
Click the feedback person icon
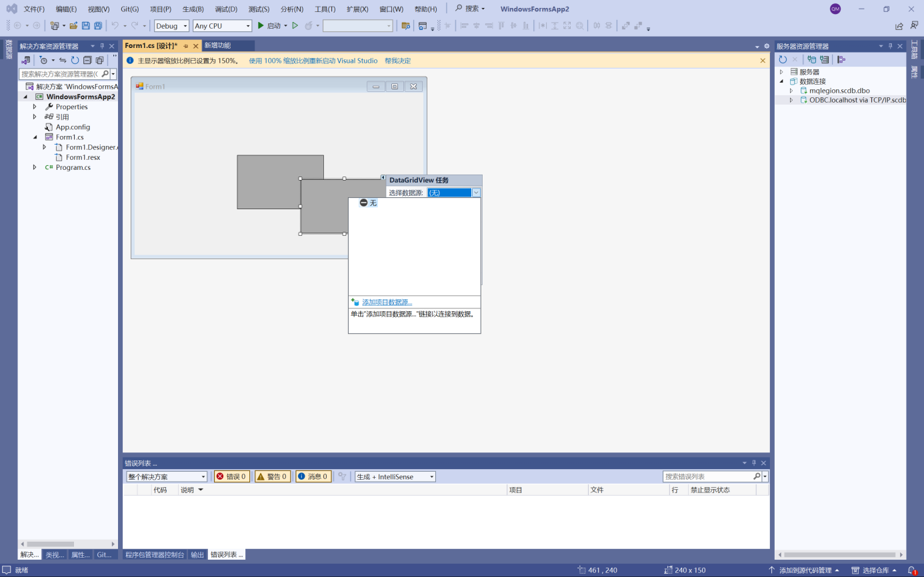tap(914, 25)
